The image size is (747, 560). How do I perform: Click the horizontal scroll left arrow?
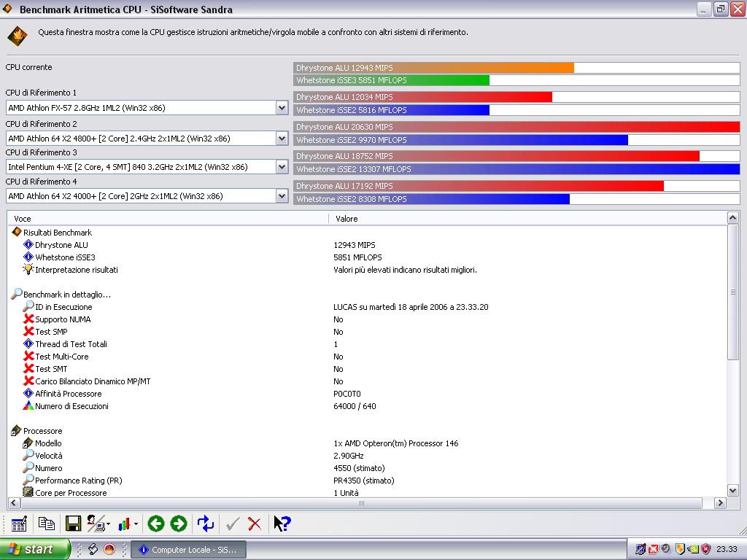click(x=13, y=503)
